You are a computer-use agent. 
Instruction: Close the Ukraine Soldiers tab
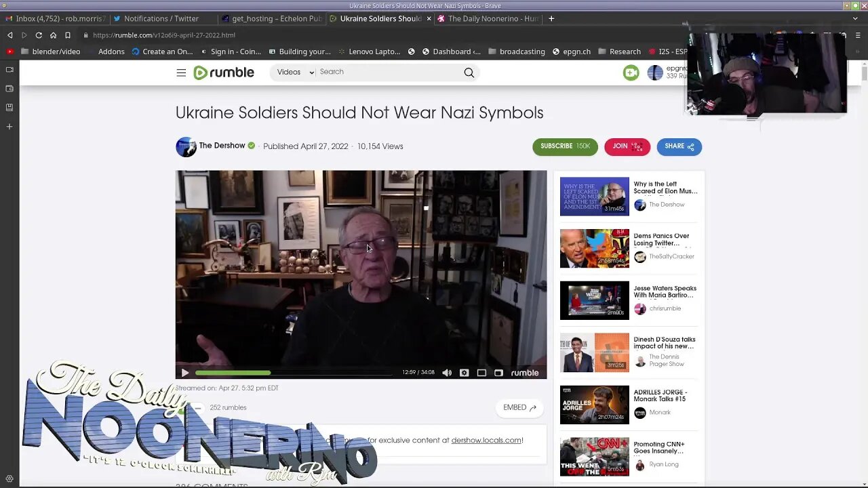pyautogui.click(x=429, y=19)
